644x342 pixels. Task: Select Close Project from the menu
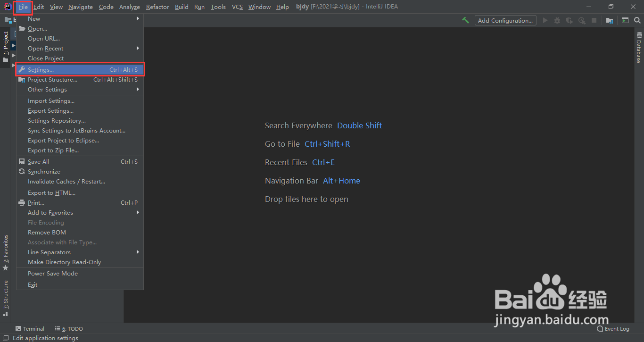tap(80, 58)
